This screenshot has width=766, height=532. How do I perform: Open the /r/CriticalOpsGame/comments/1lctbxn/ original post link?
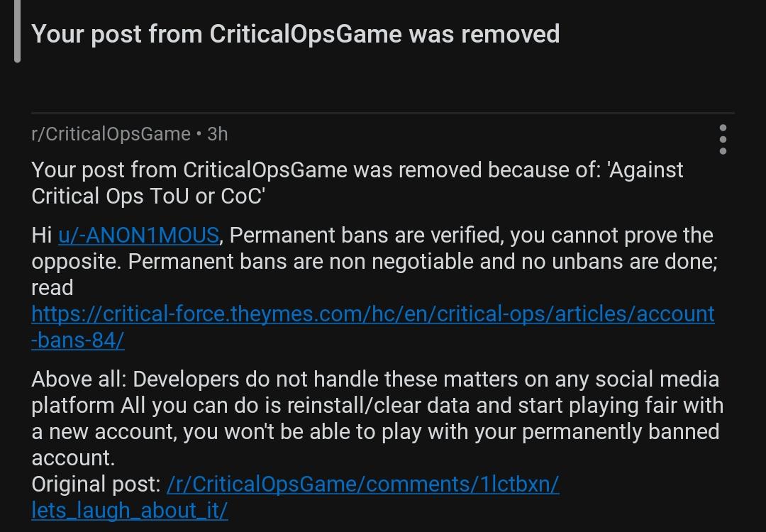pos(363,484)
